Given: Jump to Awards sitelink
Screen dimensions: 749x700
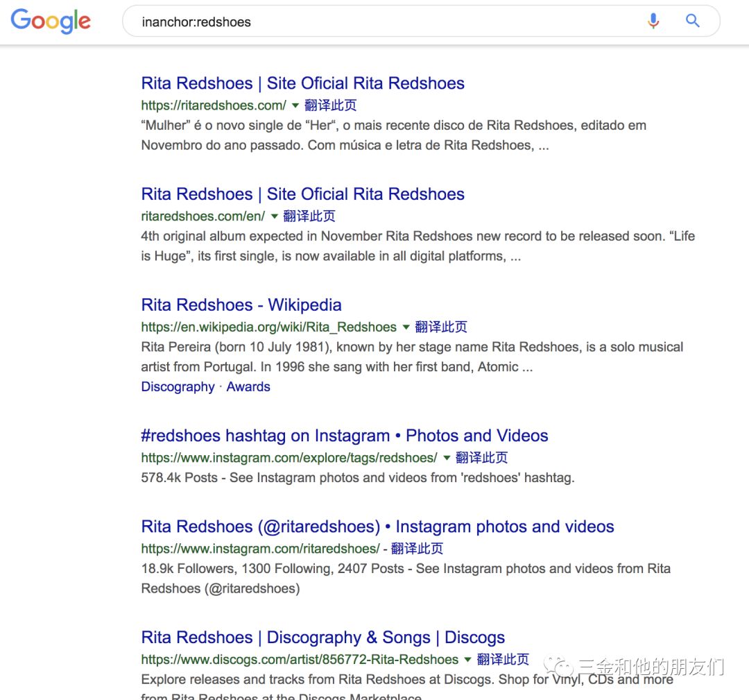Looking at the screenshot, I should tap(248, 386).
